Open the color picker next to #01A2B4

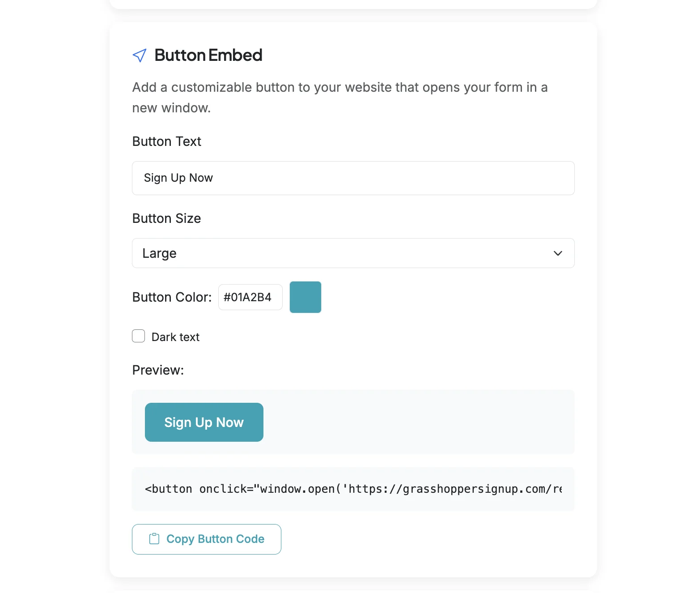tap(305, 297)
